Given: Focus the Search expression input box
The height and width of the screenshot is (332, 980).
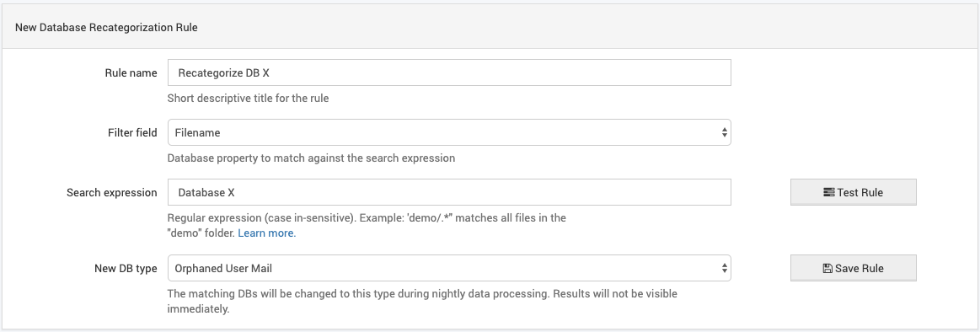Looking at the screenshot, I should click(449, 193).
